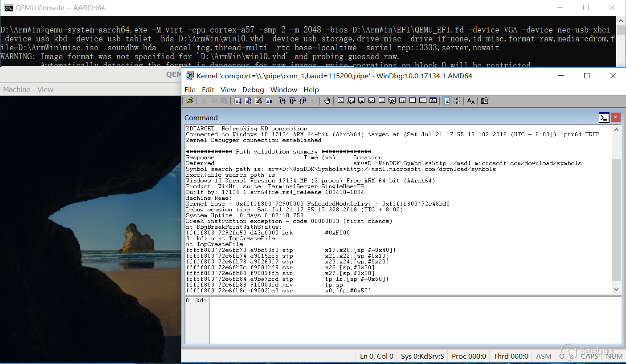Resume execution with the Go toolbar icon
The image size is (626, 364).
pyautogui.click(x=237, y=101)
